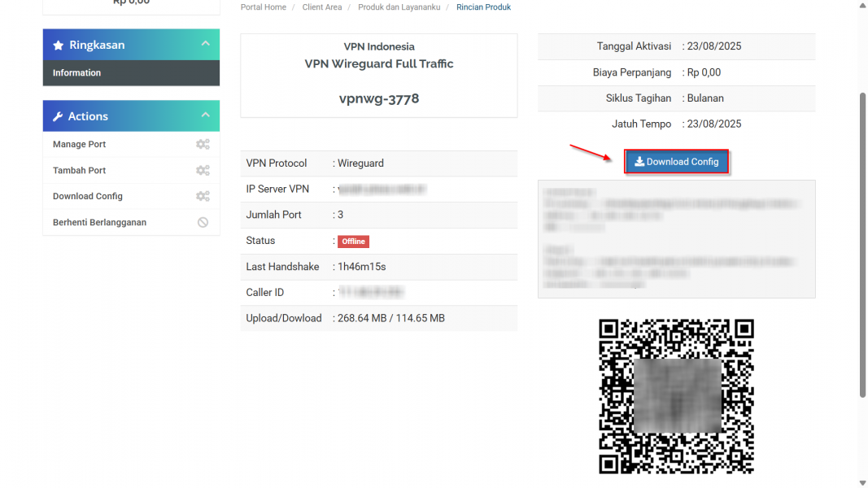Click the blurred config text box
This screenshot has height=488, width=868.
677,239
